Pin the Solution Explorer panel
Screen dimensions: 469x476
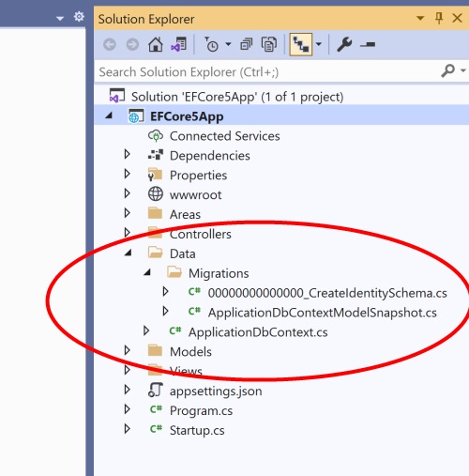439,18
